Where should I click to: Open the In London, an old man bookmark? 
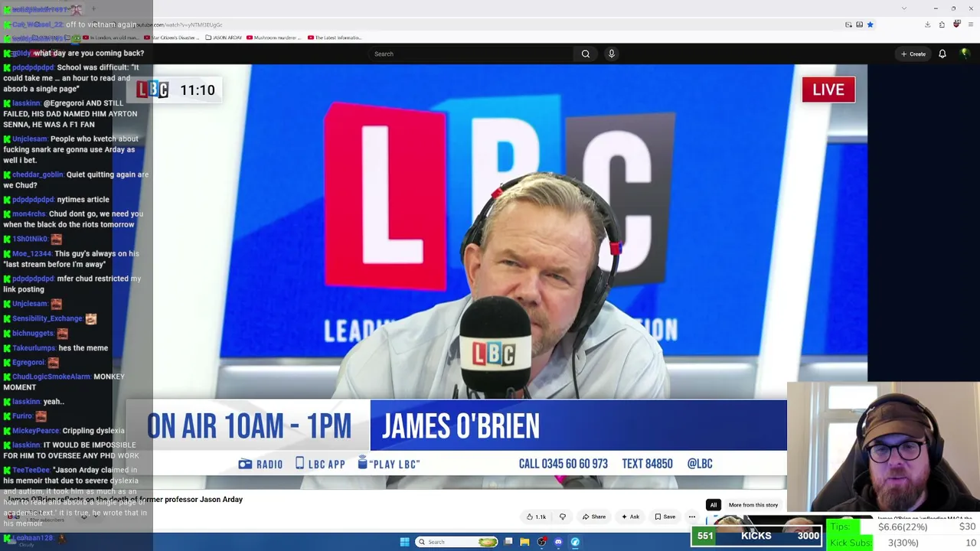click(x=111, y=37)
